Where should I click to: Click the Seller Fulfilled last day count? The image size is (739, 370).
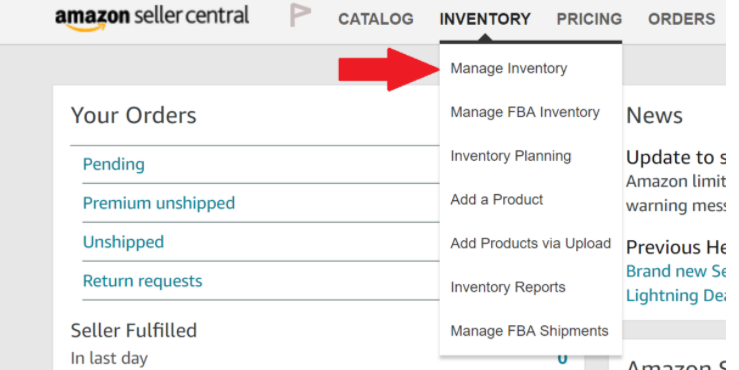point(562,359)
